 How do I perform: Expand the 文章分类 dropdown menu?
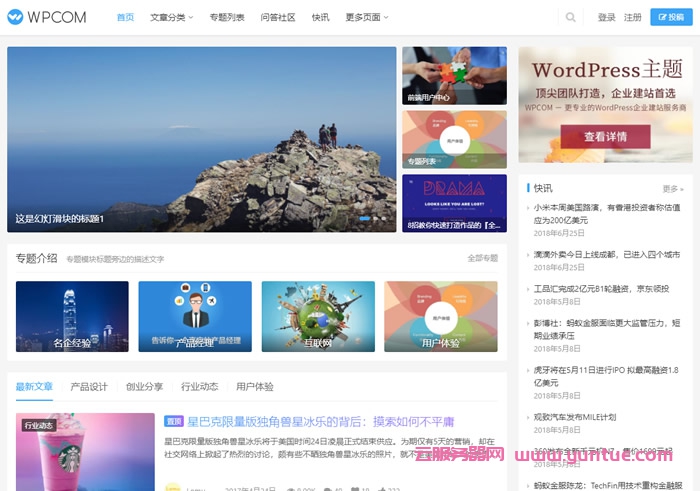[x=172, y=17]
